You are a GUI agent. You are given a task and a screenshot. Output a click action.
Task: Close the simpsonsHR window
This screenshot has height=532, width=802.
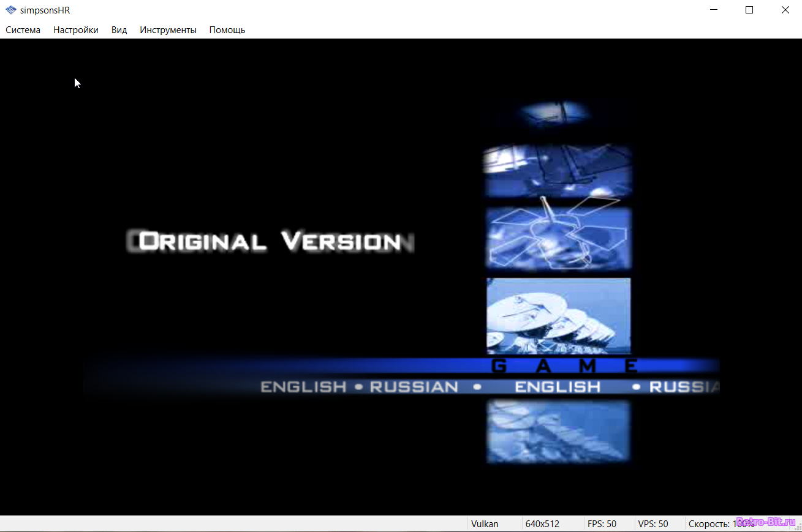[785, 10]
